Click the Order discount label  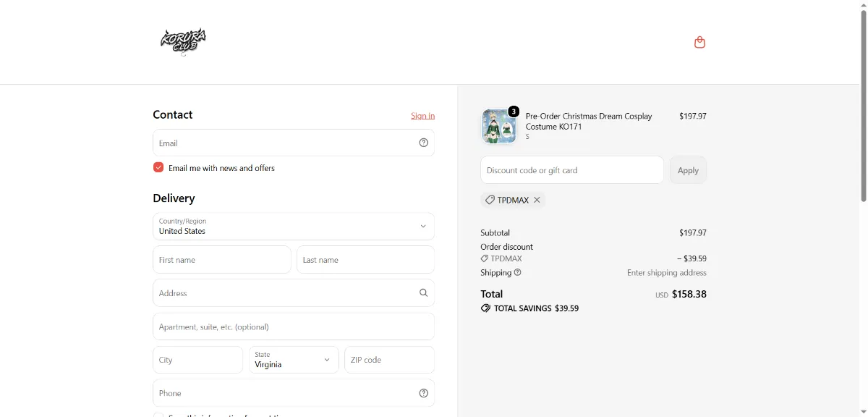pyautogui.click(x=507, y=247)
